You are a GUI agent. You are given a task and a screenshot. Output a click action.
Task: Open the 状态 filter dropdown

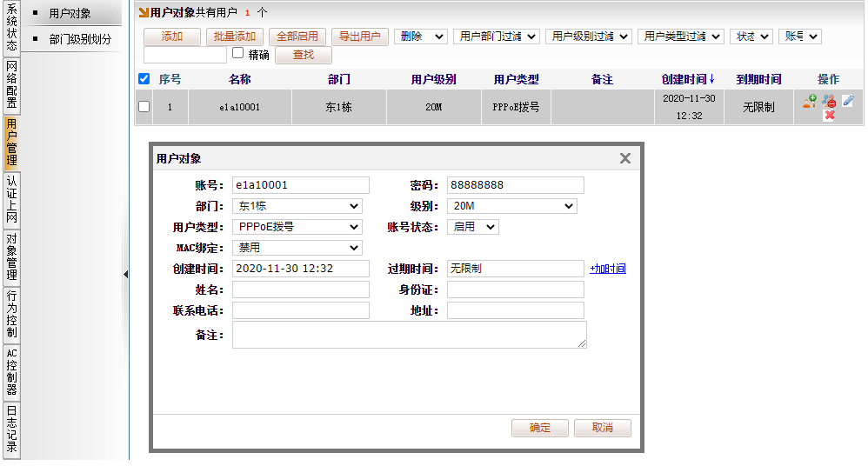coord(751,37)
